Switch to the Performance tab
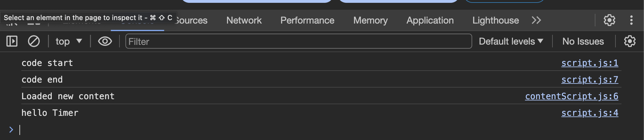The width and height of the screenshot is (644, 140). click(x=307, y=20)
